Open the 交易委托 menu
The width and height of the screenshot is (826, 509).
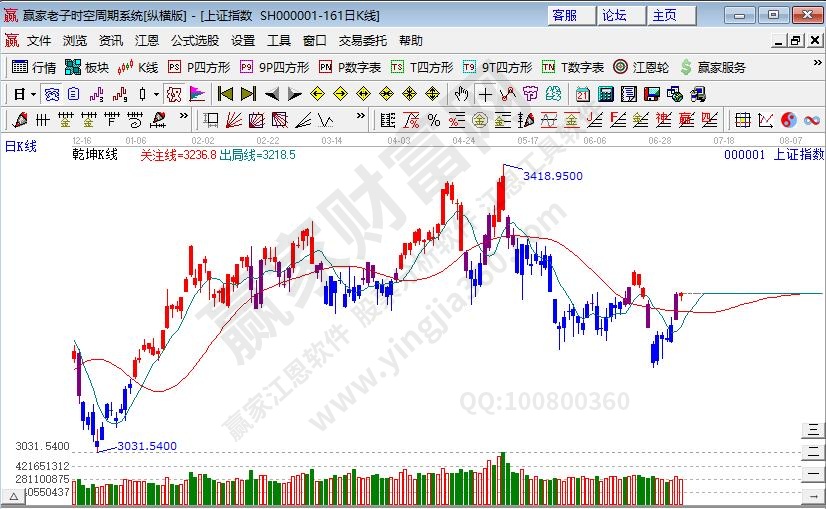[362, 41]
